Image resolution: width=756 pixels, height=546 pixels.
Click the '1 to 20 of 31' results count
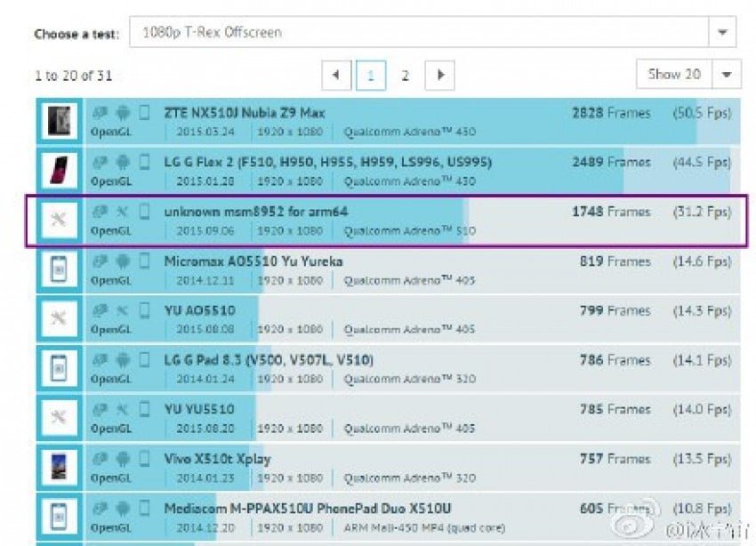point(73,76)
